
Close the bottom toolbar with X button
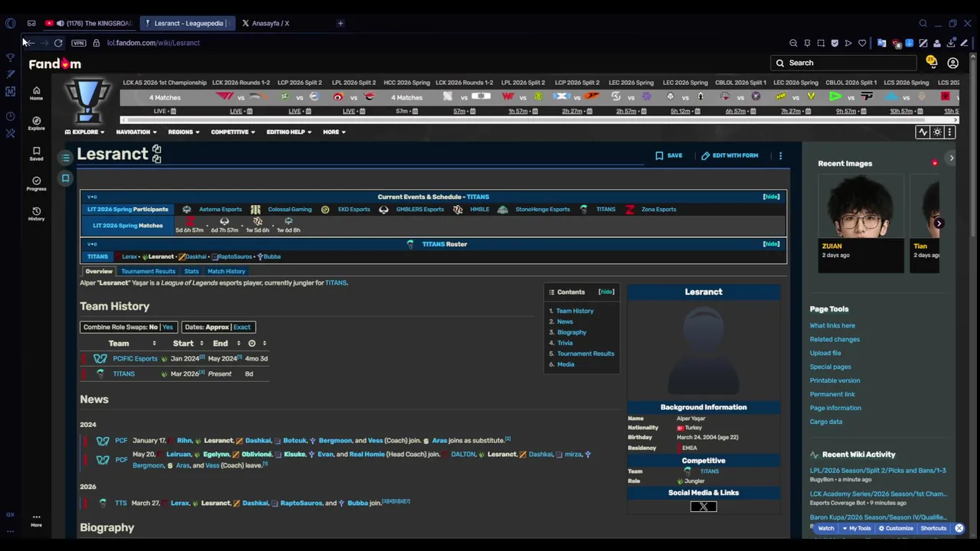(959, 528)
